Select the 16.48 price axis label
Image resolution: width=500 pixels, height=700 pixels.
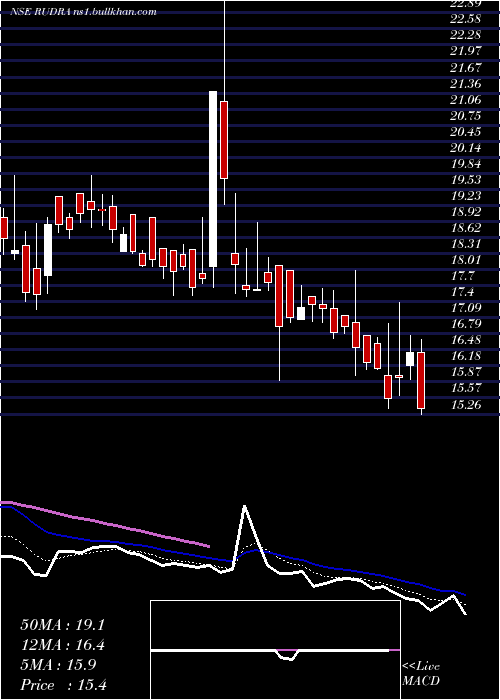coord(466,341)
